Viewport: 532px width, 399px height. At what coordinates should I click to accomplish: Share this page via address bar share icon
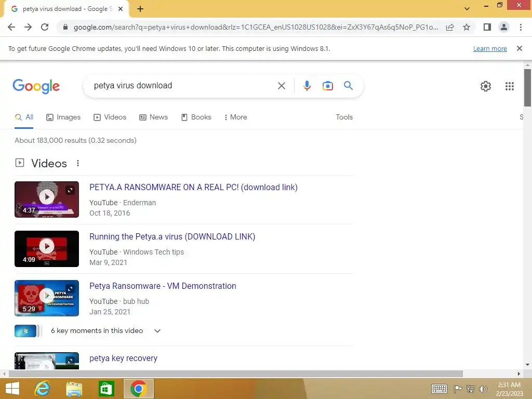(x=450, y=27)
